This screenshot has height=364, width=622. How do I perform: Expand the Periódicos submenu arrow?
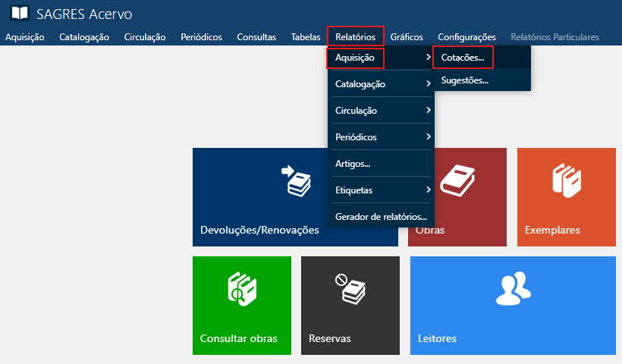tap(429, 137)
